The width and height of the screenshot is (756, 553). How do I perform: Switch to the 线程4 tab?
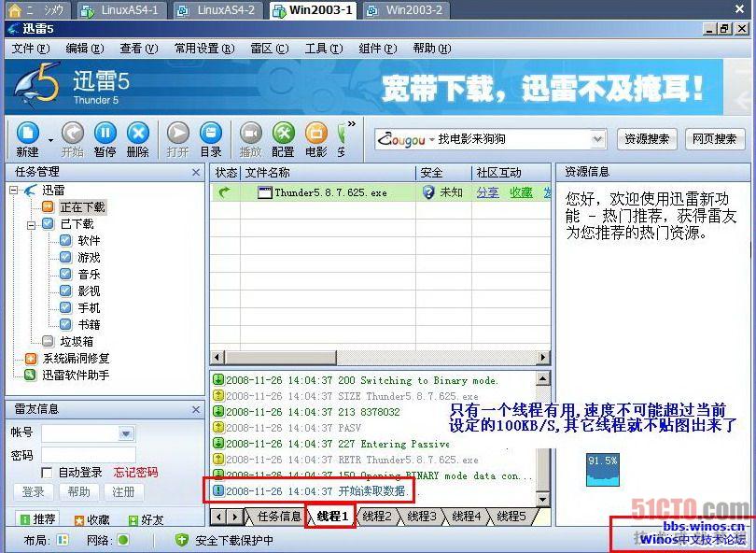click(x=467, y=517)
